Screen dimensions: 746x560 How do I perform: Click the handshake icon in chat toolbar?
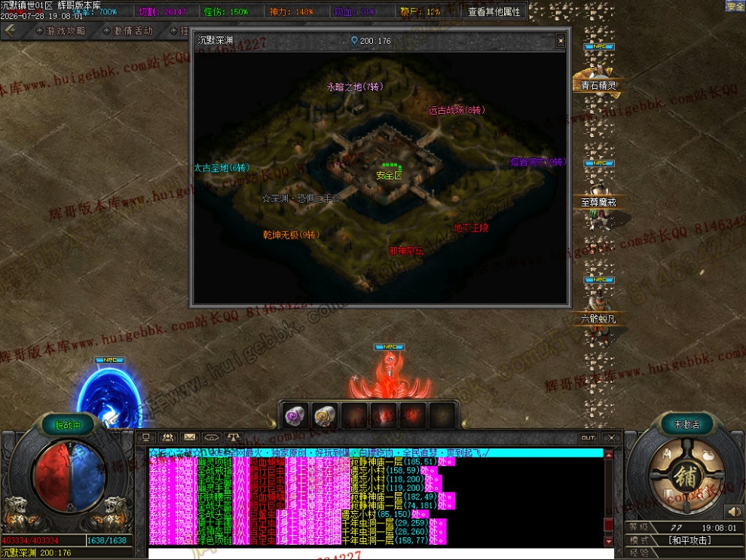211,437
